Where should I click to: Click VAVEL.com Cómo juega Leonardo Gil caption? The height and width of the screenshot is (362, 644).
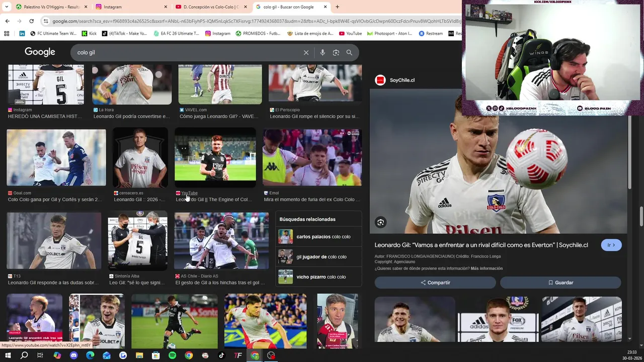coord(219,116)
